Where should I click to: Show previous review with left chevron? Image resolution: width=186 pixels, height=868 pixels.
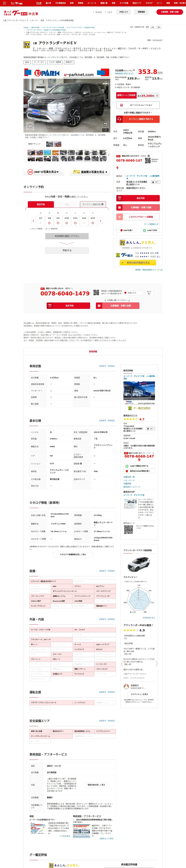122,664
